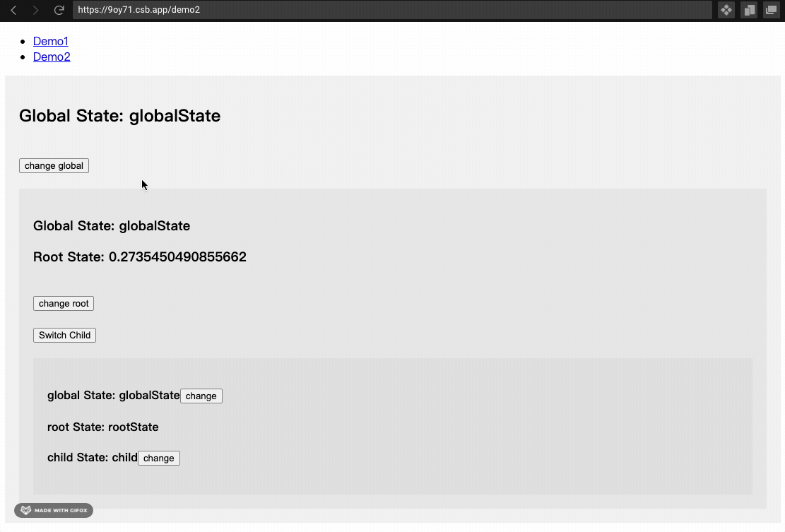785x532 pixels.
Task: Open the Demo1 link
Action: [51, 41]
